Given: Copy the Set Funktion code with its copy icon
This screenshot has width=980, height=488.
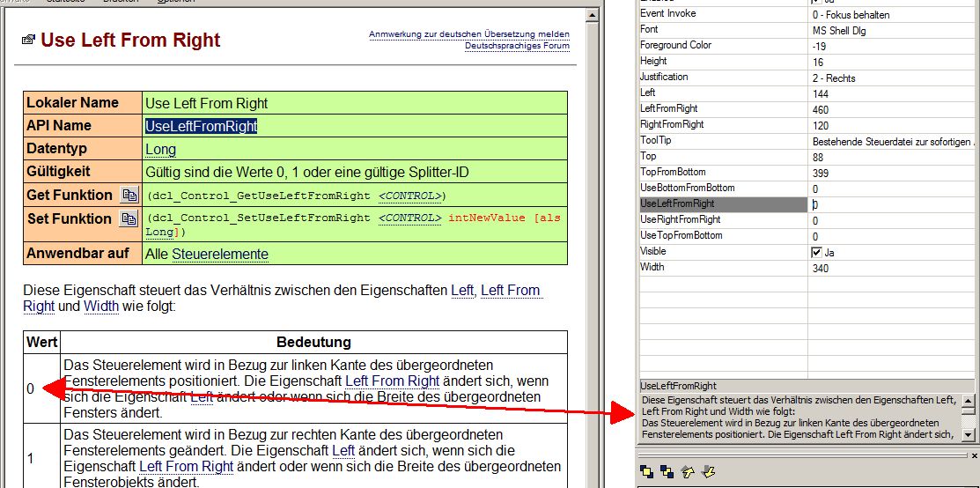Looking at the screenshot, I should [129, 219].
